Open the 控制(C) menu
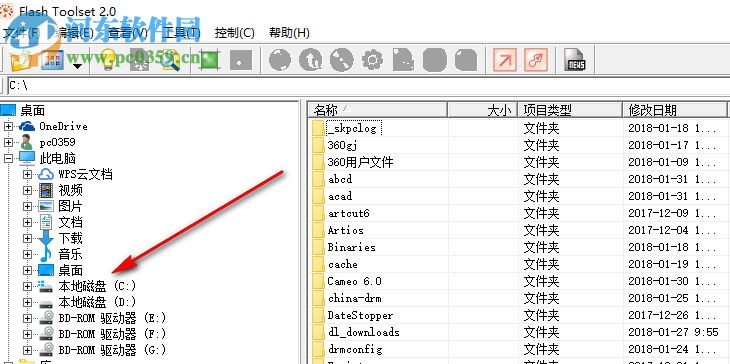Viewport: 730px width, 364px height. [x=235, y=33]
